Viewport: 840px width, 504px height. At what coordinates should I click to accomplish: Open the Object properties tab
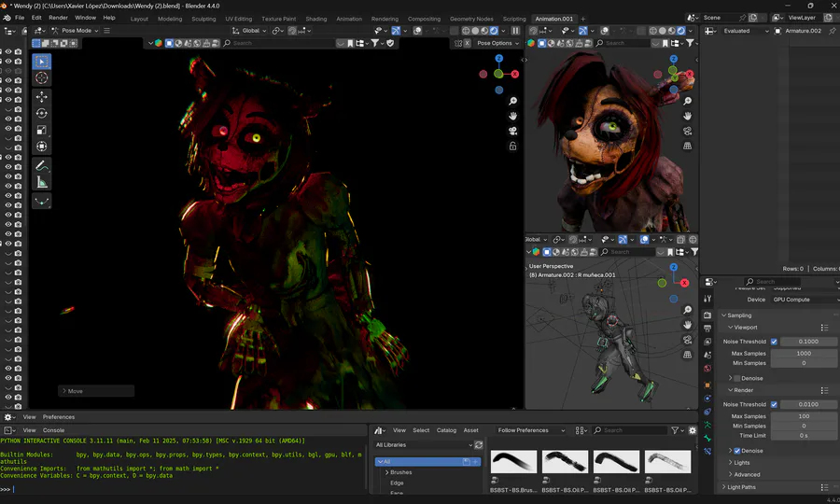coord(707,385)
